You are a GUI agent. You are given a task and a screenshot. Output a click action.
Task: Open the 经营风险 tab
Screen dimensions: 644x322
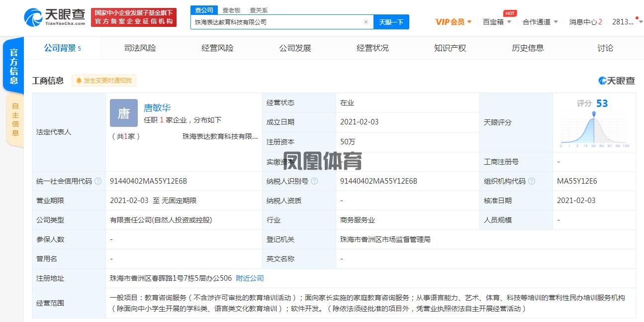tap(217, 48)
